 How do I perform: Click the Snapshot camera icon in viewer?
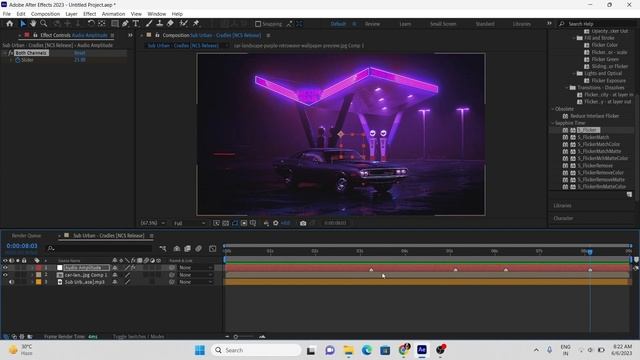click(x=303, y=223)
